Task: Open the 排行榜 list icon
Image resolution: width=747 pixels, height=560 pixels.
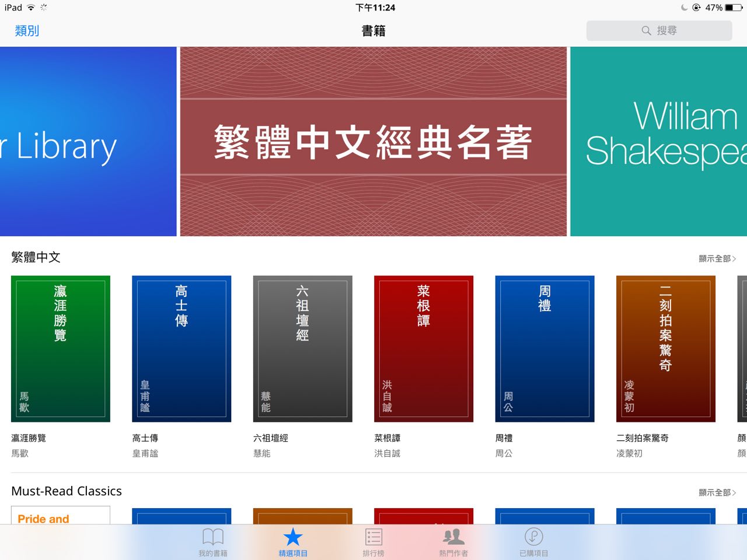Action: pos(373,537)
